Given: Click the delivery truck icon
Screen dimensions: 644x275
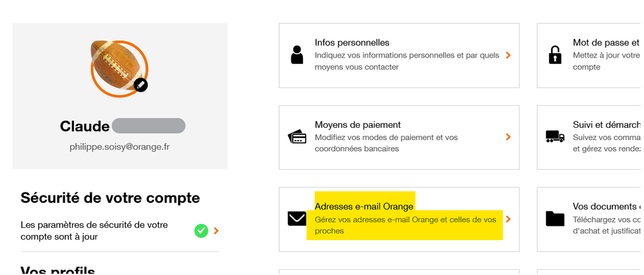Looking at the screenshot, I should 554,137.
